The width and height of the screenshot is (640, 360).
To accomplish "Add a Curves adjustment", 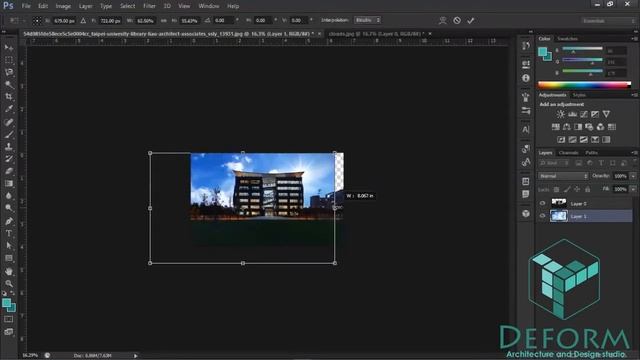I will pos(584,114).
